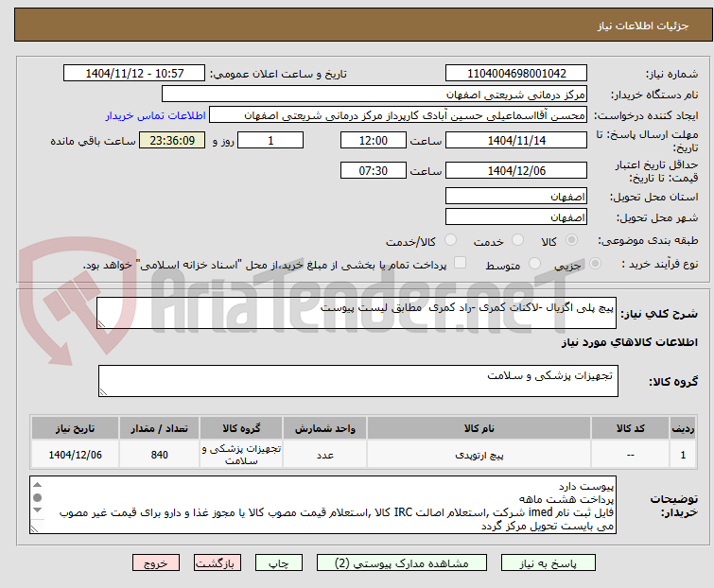
Task: Click the خروج exit button
Action: tap(156, 563)
